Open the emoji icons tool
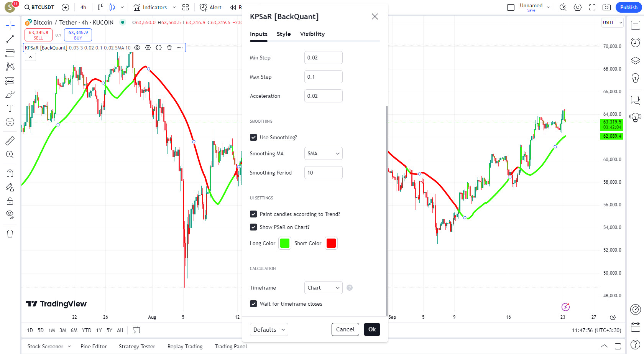644x354 pixels. coord(10,122)
